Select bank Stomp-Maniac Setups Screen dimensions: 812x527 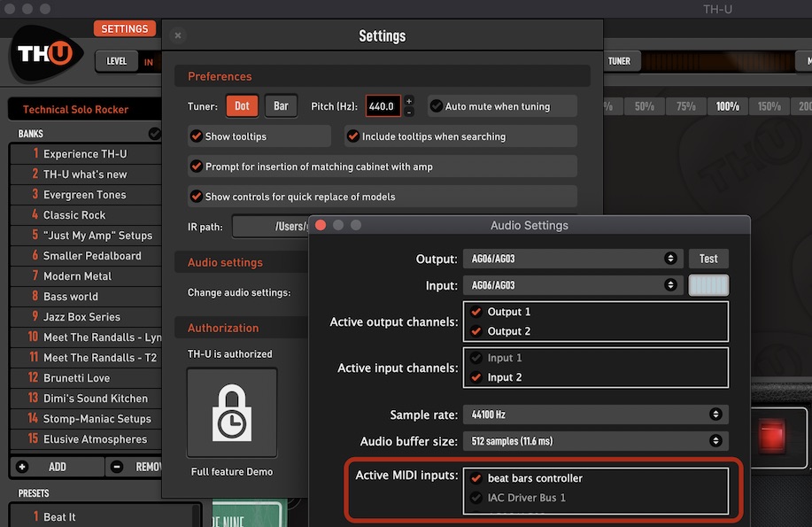pyautogui.click(x=86, y=418)
